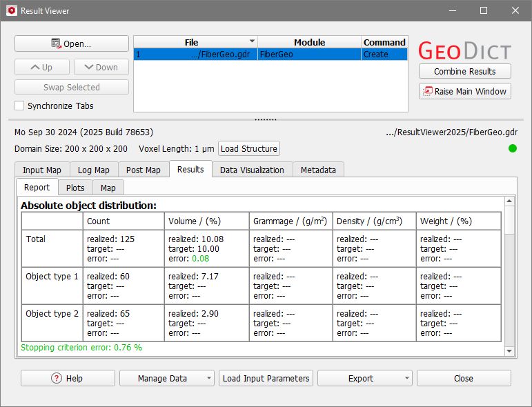Click the 'realized: 125' count value

(x=110, y=239)
